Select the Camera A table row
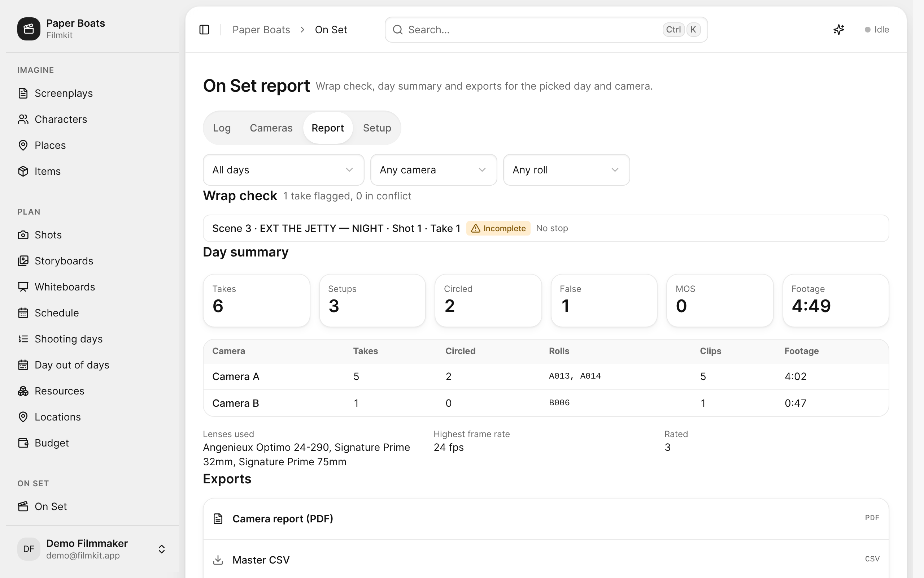The image size is (924, 578). click(546, 376)
